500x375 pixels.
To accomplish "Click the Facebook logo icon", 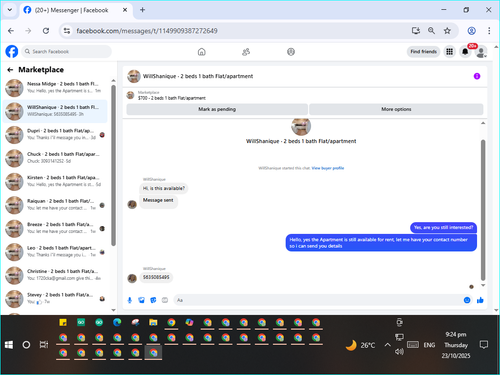I will (12, 52).
